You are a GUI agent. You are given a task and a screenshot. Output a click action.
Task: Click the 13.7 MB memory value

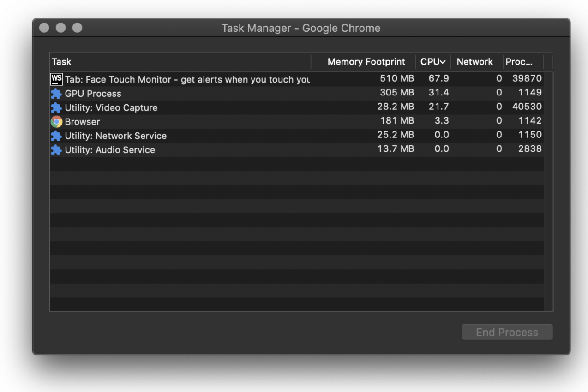point(396,149)
